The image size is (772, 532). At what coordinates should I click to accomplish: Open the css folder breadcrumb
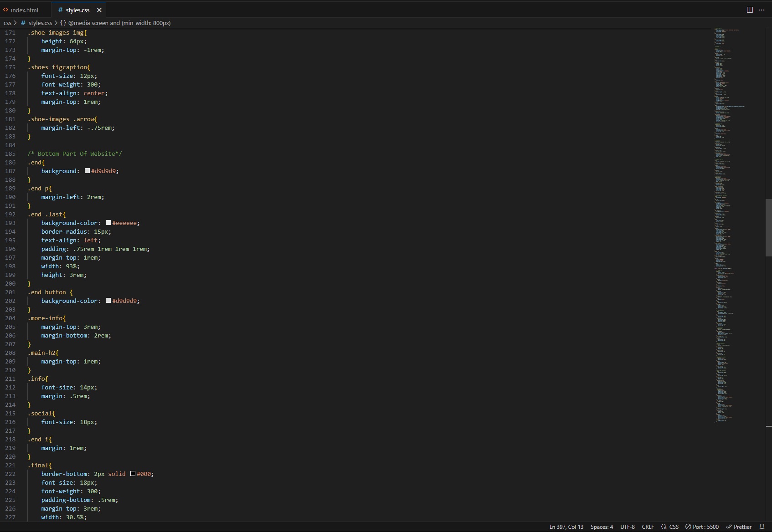7,23
